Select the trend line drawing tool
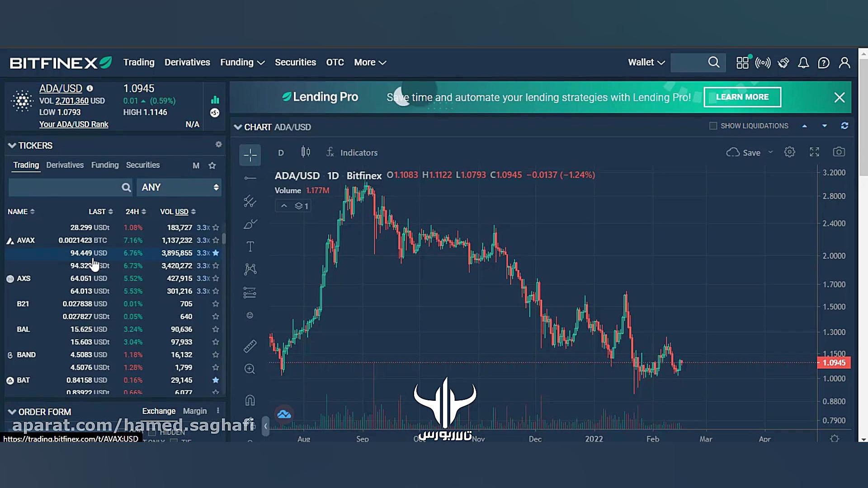Viewport: 868px width, 488px height. (250, 178)
